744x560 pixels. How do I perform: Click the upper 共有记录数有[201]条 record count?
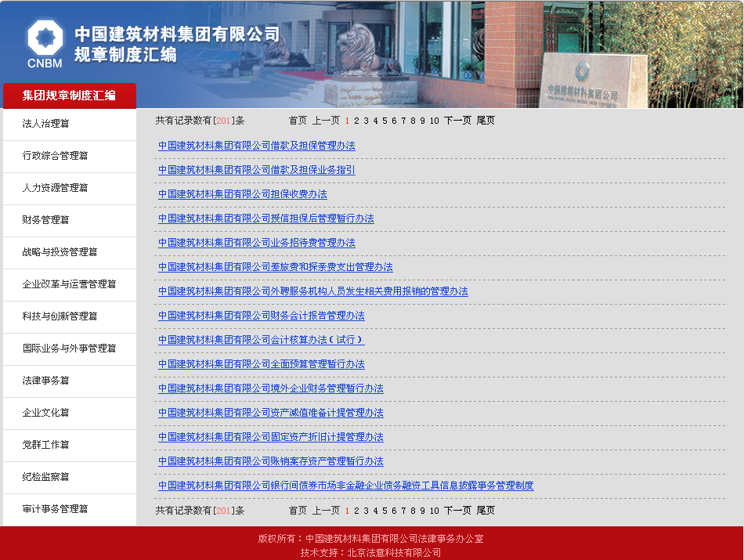pyautogui.click(x=200, y=121)
